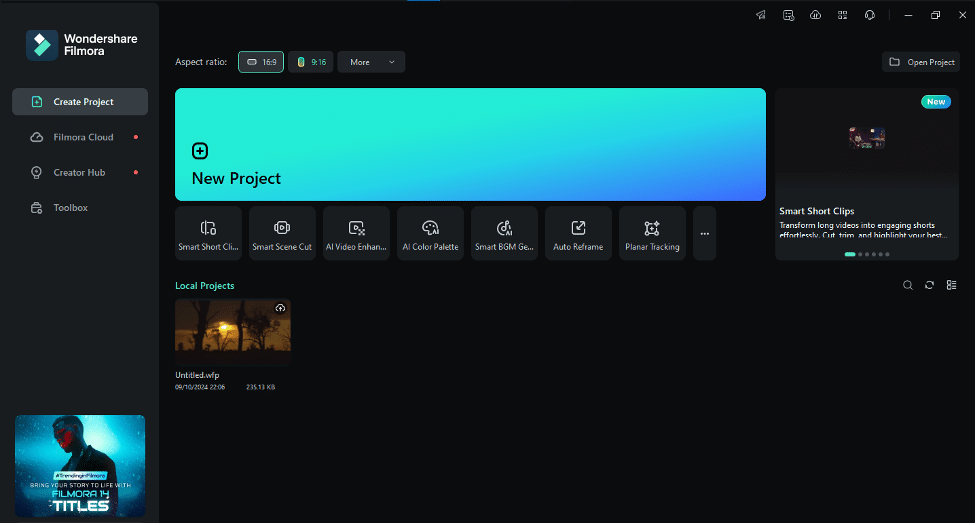Screen dimensions: 977x525
Task: Launch the Smart Scene Cut tool
Action: coord(282,234)
